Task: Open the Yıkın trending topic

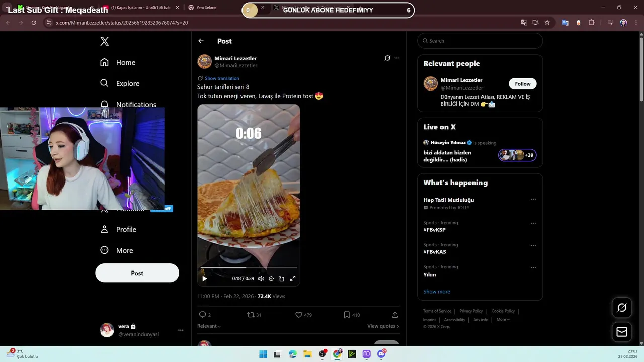Action: click(x=429, y=275)
